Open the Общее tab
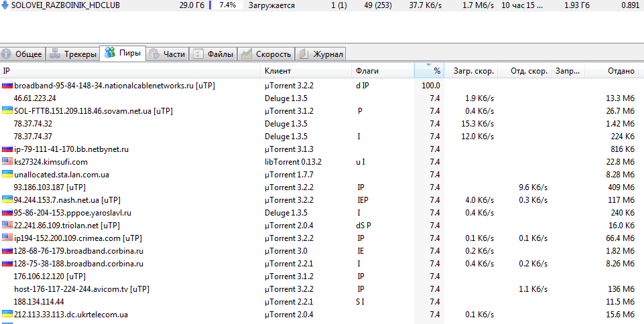Viewport: 644px width, 324px height. point(23,54)
